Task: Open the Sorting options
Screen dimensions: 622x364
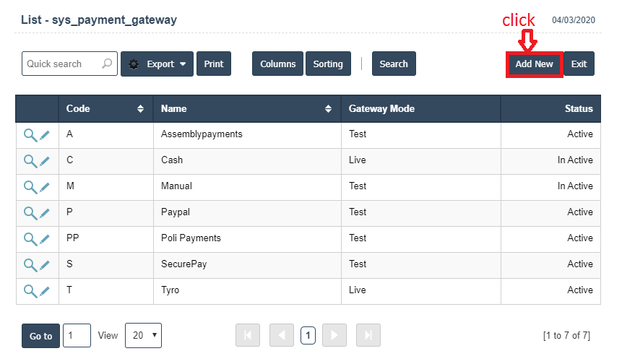Action: point(328,64)
